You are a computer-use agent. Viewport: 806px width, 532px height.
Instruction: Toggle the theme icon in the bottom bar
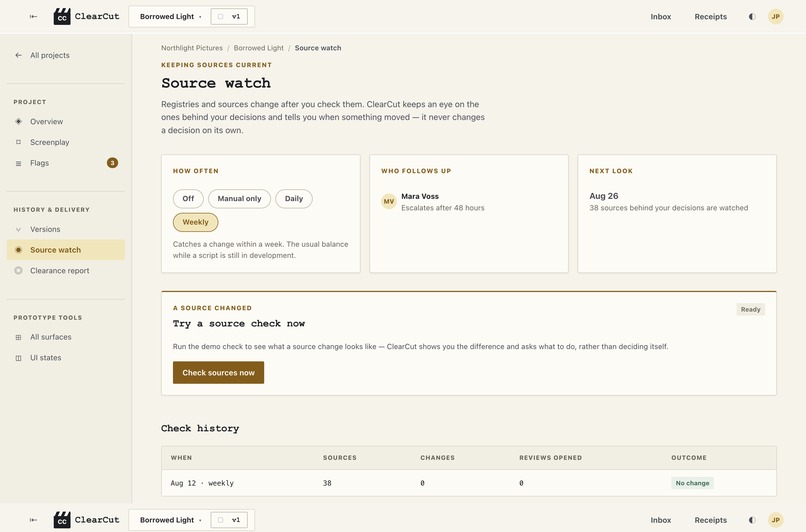752,520
